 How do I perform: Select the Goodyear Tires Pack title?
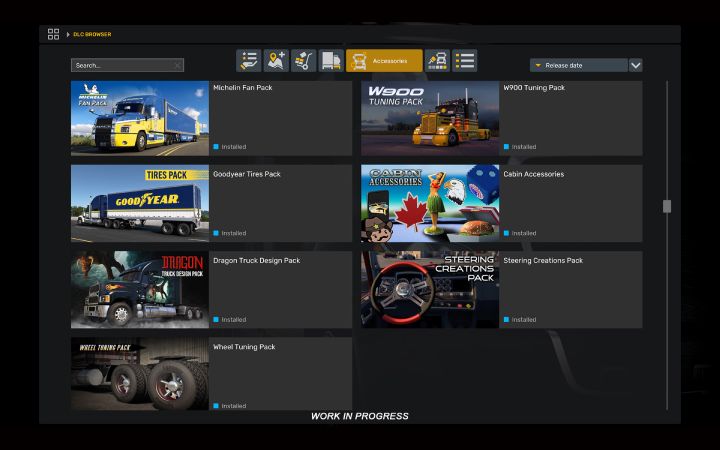(x=247, y=174)
